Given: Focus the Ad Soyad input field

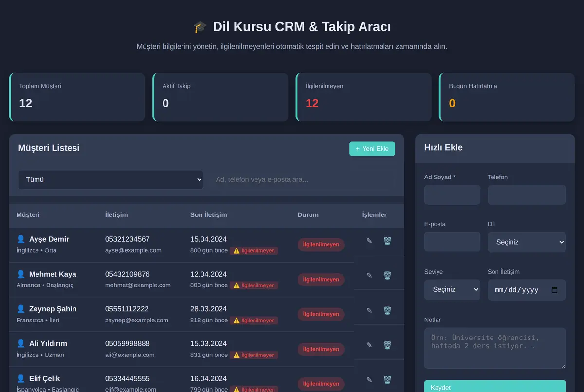Looking at the screenshot, I should [x=452, y=195].
